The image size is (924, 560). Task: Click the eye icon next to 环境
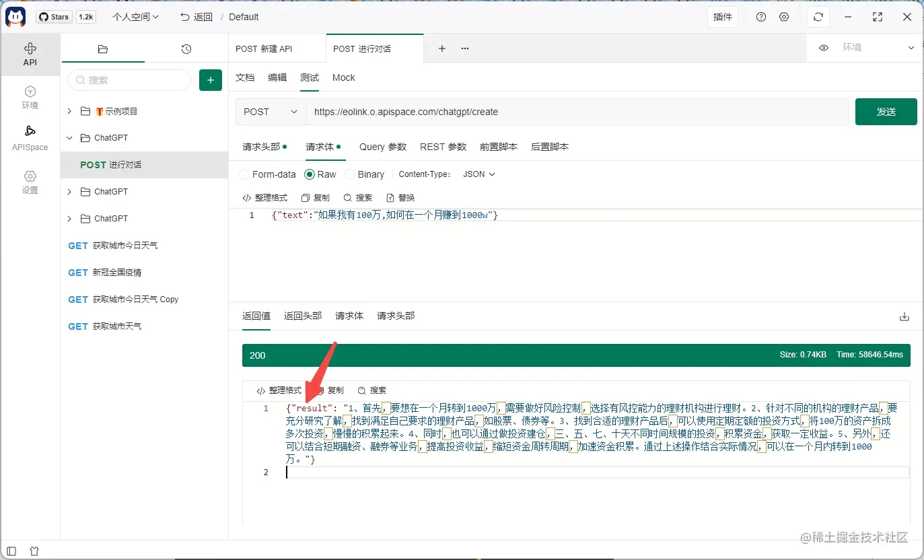click(x=823, y=48)
